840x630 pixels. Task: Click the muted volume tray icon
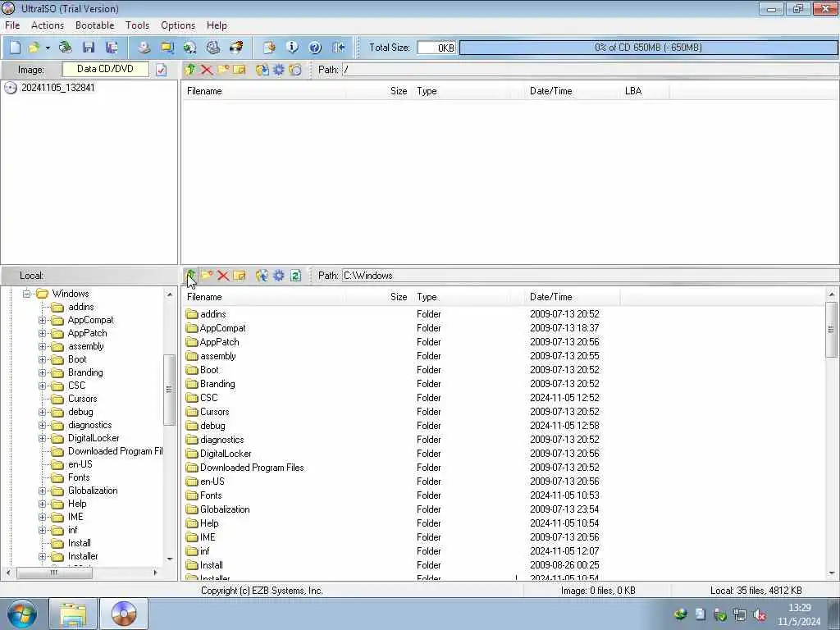760,615
